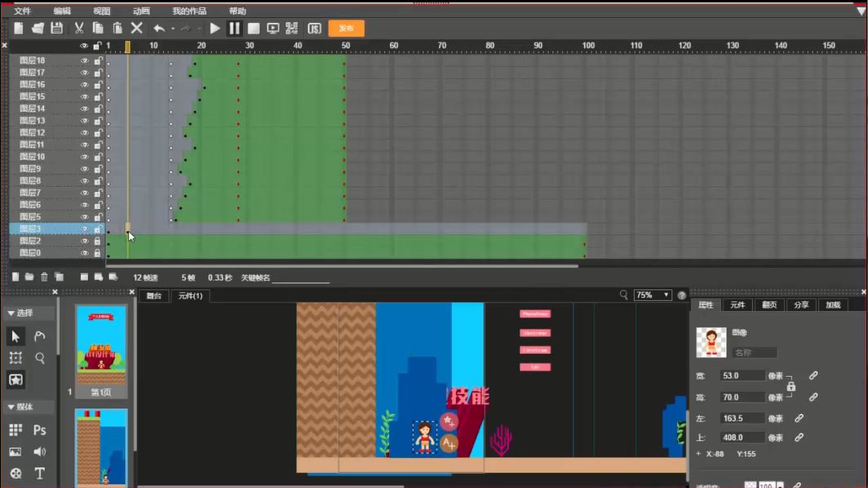
Task: Switch to the 舞台 tab
Action: pos(154,295)
